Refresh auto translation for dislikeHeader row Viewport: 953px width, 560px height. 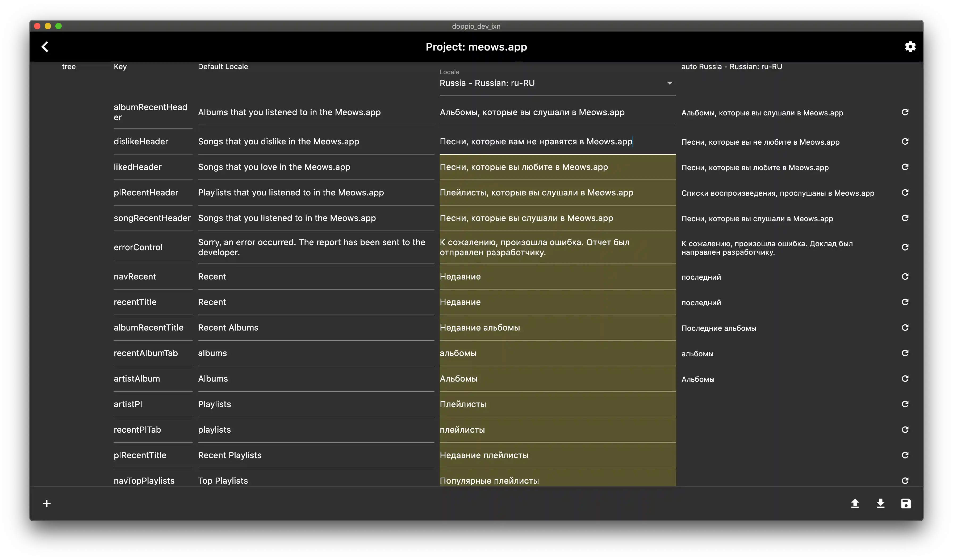click(x=905, y=141)
